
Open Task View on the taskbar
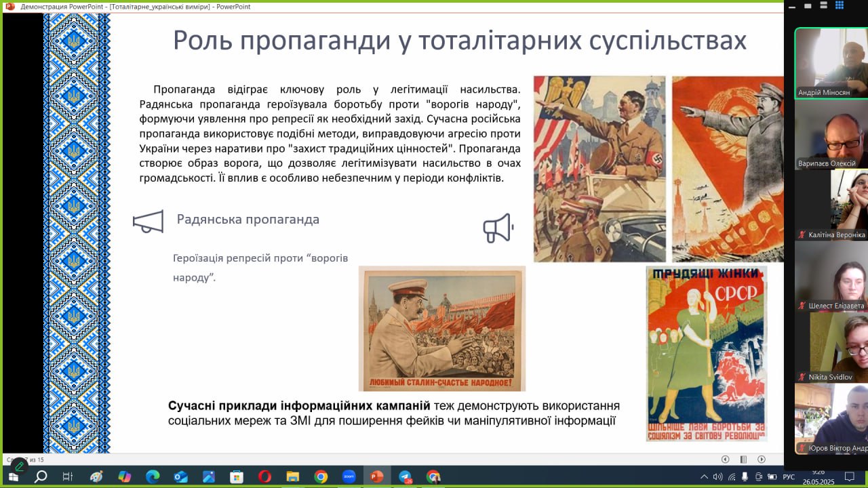(x=68, y=476)
